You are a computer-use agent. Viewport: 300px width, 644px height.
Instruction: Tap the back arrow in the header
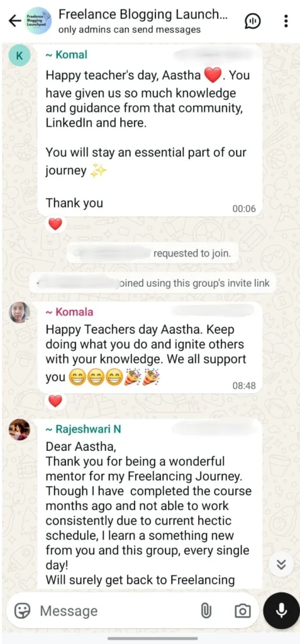point(15,21)
